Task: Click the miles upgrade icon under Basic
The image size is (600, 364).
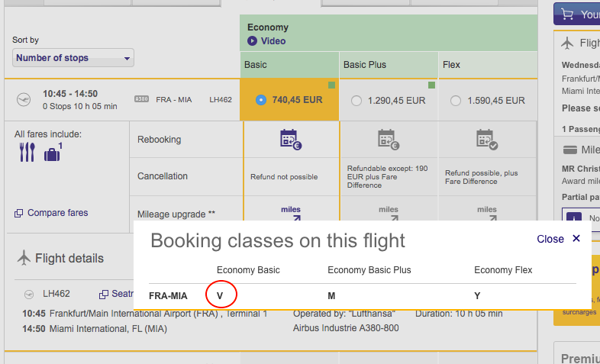Action: click(x=291, y=213)
